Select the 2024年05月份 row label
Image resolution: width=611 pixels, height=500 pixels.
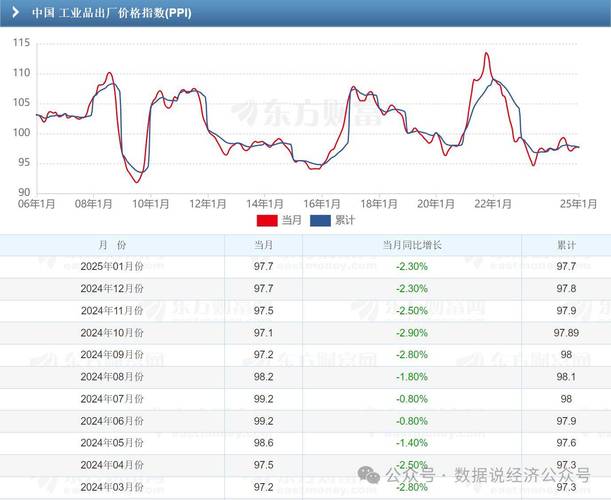(112, 443)
